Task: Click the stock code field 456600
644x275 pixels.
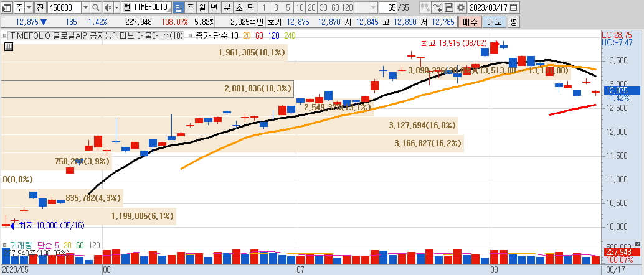Action: click(64, 7)
